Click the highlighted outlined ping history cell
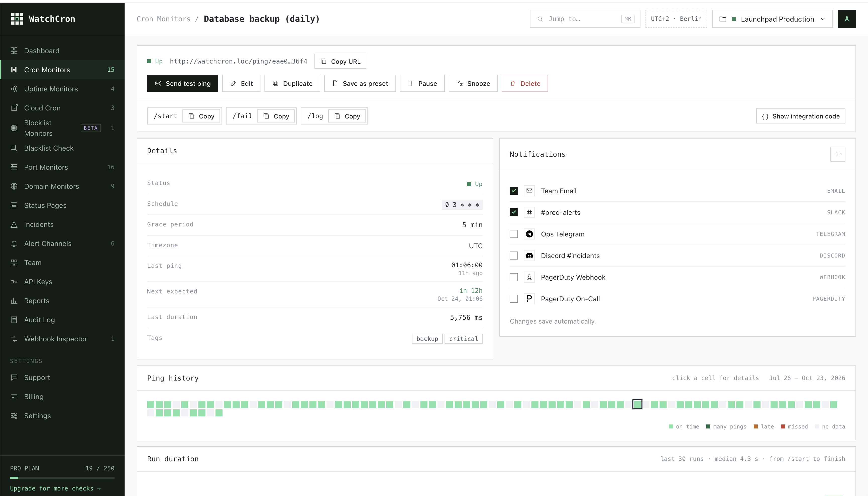Screen dimensions: 868x496 pyautogui.click(x=637, y=404)
